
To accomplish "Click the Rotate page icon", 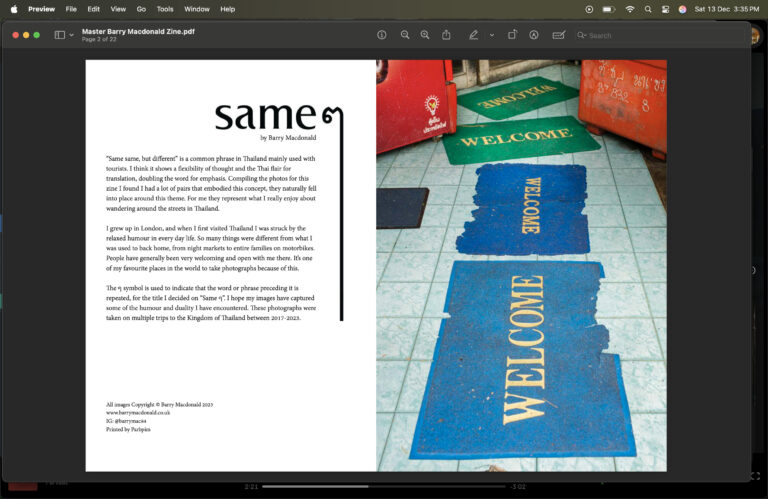I will click(x=512, y=35).
